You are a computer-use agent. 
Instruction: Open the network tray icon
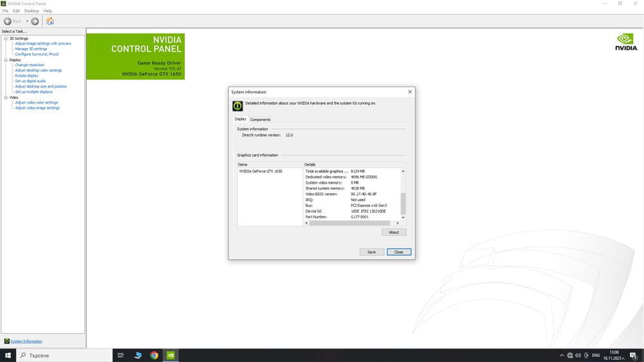coord(570,356)
